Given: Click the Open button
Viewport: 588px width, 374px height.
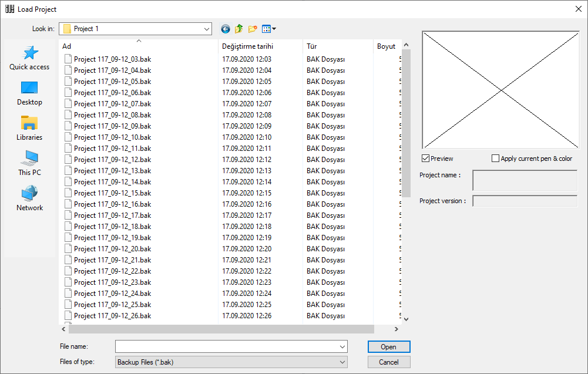Looking at the screenshot, I should 388,347.
